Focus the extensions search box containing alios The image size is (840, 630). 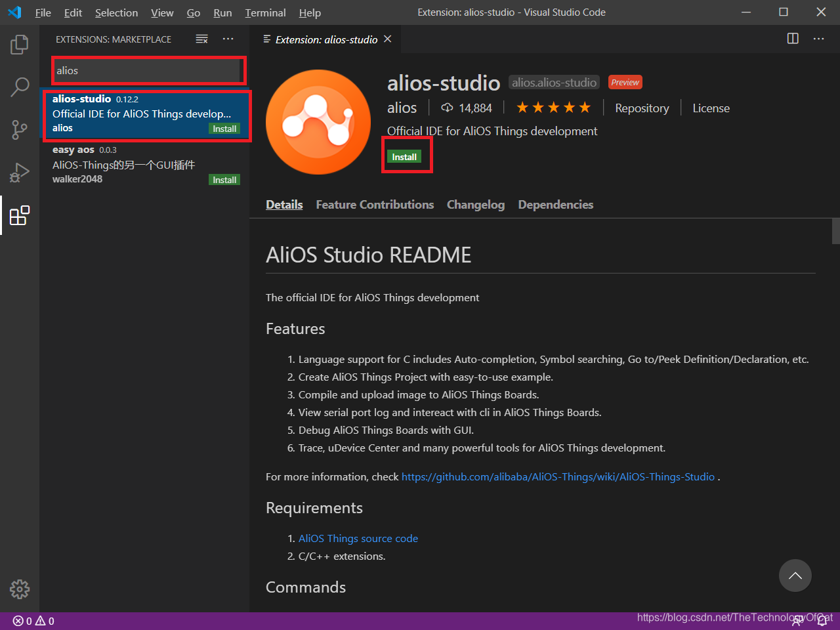tap(147, 70)
